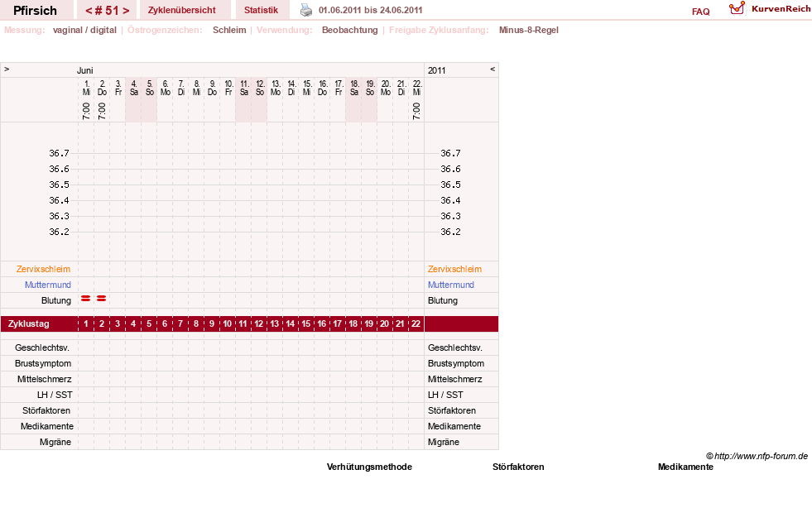Click the printer icon

[306, 10]
